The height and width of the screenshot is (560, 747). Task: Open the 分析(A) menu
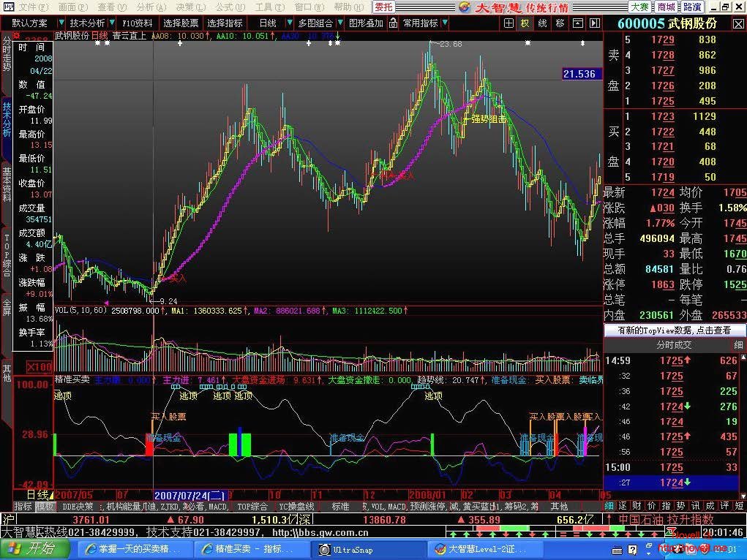pos(151,7)
